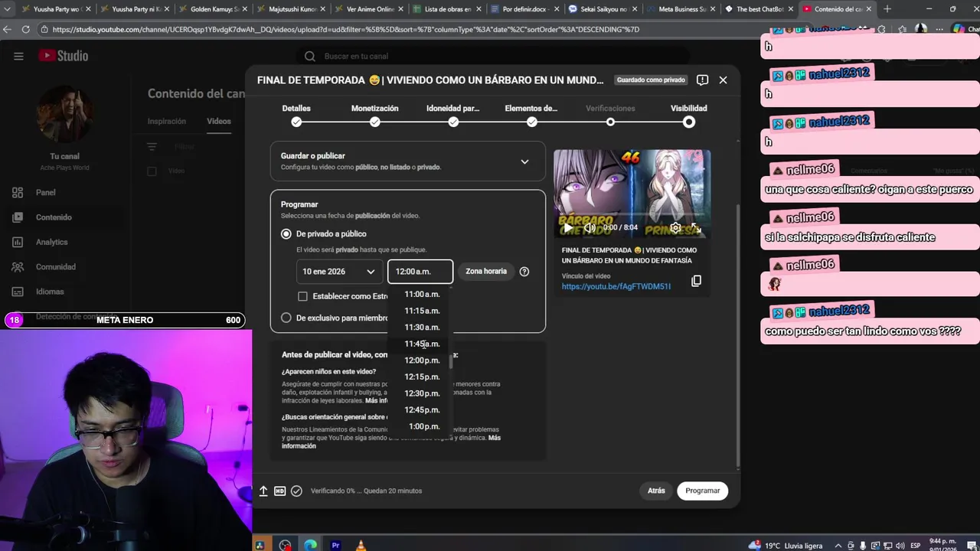Play the video preview

567,227
